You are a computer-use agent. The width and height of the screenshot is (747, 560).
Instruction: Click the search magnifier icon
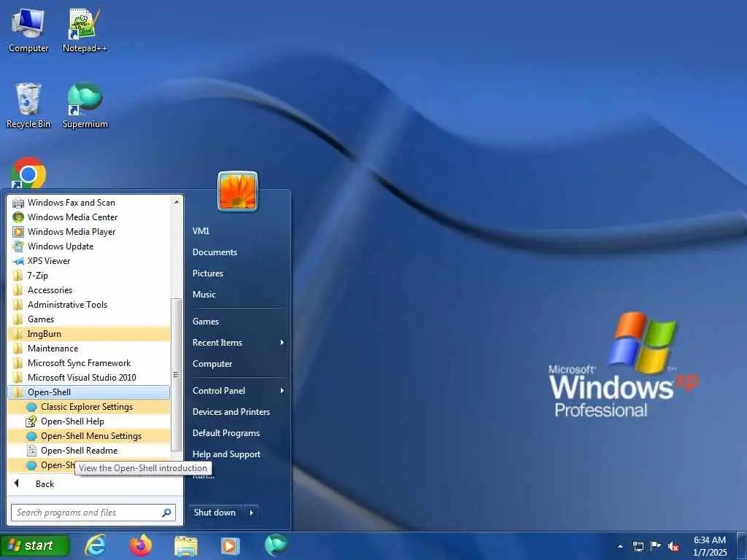point(166,513)
